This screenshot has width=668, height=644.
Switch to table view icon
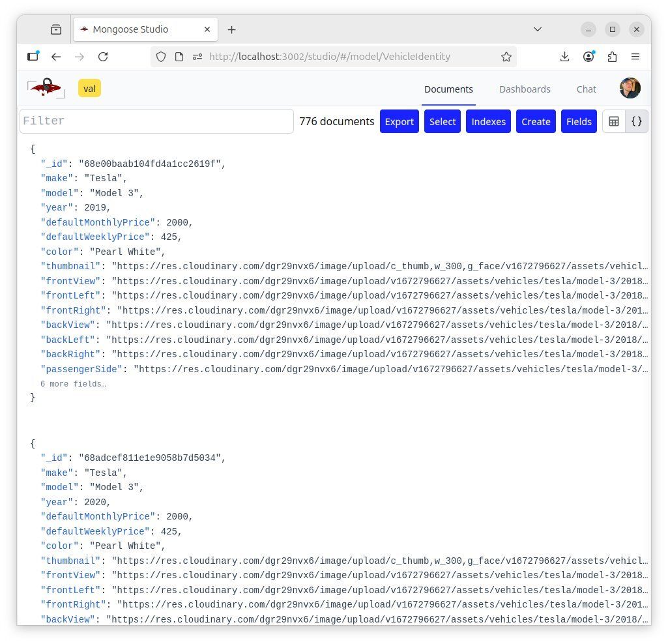[614, 121]
